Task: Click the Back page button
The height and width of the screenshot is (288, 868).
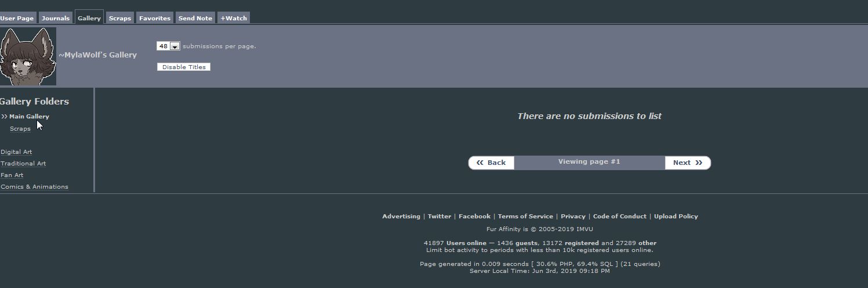Action: point(491,163)
